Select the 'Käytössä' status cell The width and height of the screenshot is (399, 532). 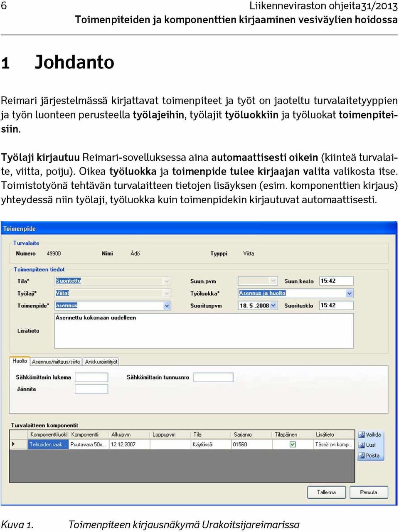211,444
